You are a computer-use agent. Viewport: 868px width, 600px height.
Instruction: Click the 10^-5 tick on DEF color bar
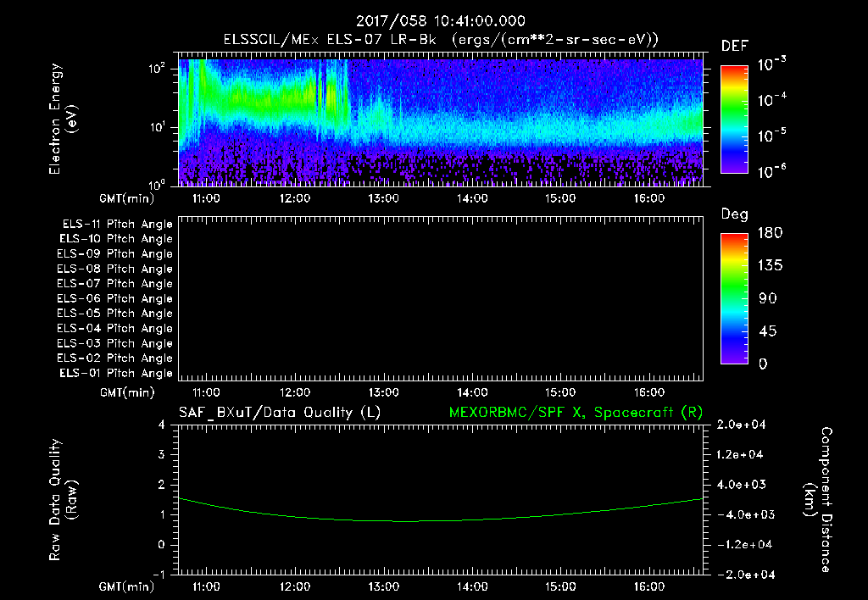(772, 136)
